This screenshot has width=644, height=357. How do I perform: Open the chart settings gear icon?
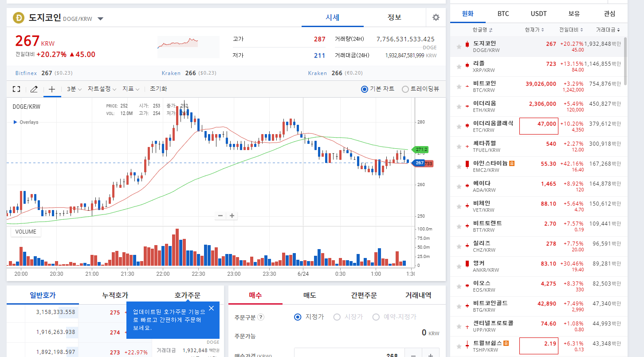[436, 17]
